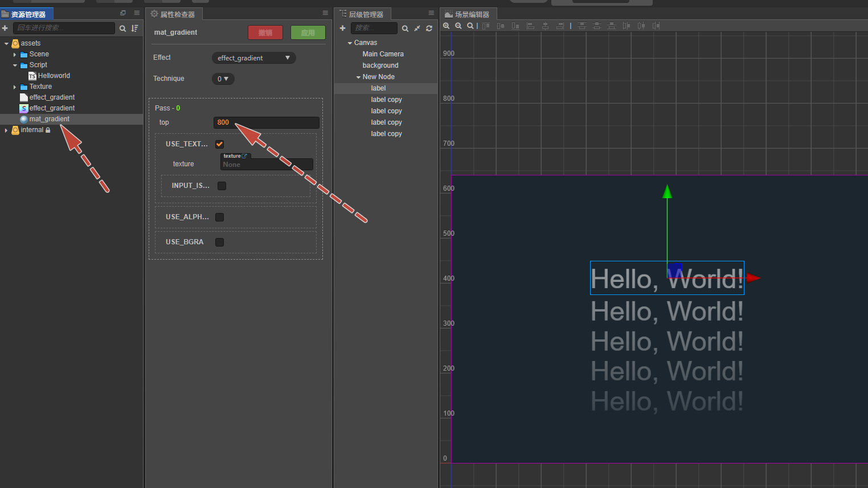Select the Texture folder in assets
This screenshot has height=488, width=868.
[x=40, y=87]
